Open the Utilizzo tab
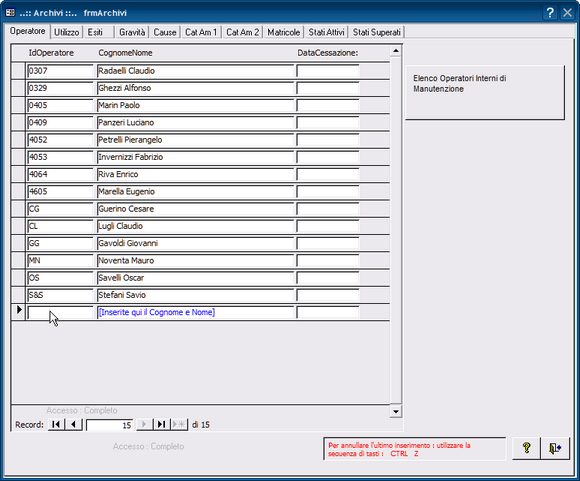 coord(67,32)
